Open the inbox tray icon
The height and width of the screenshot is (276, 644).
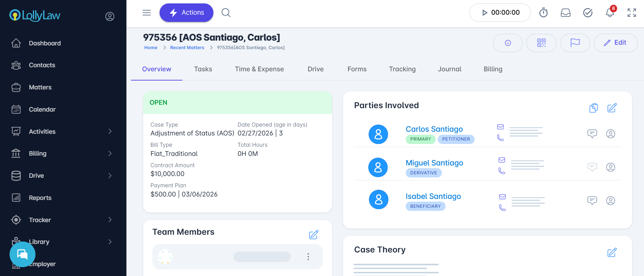(566, 13)
